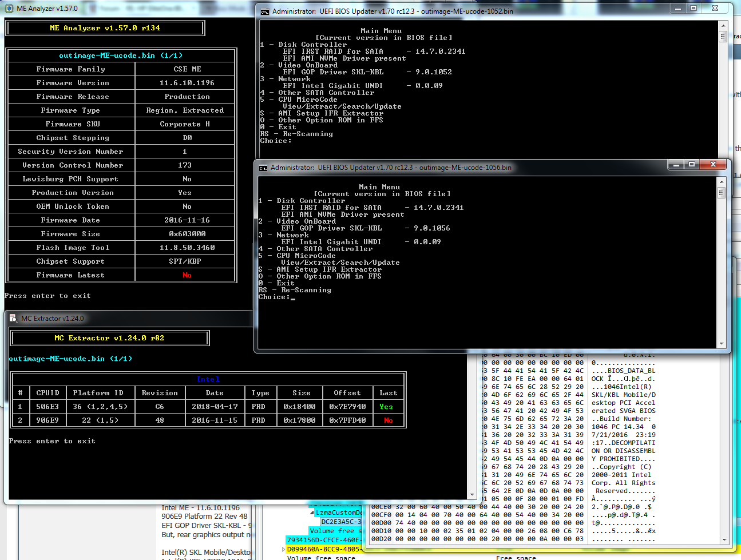Click Flash Image Tool value 11.8.50.3460
Image resolution: width=741 pixels, height=560 pixels.
pos(187,248)
